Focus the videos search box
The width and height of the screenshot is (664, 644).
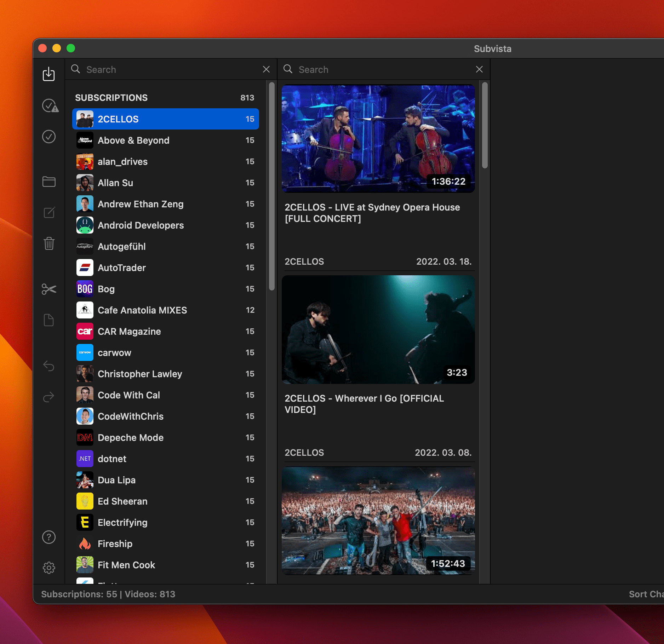[382, 69]
